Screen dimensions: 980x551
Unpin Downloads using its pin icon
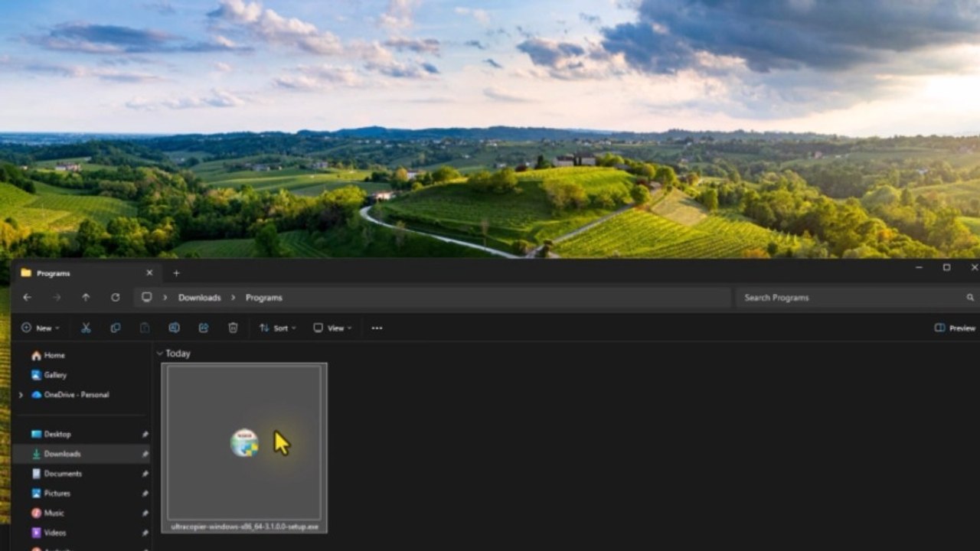coord(145,454)
